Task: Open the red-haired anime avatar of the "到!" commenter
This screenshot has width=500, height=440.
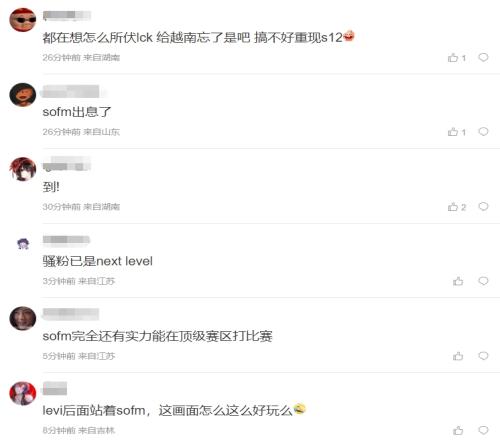Action: coord(23,169)
